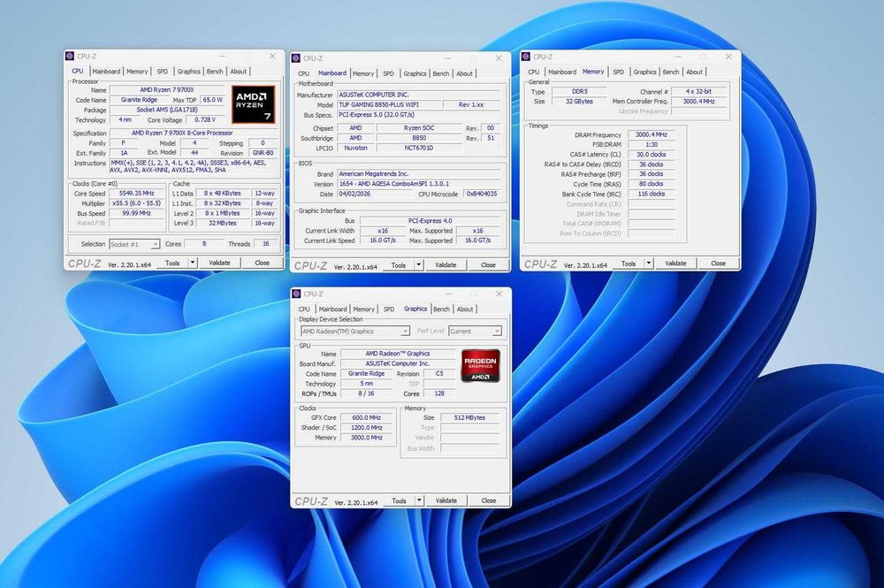Expand the AMD Radeon(TM) Graphics device dropdown

click(405, 331)
